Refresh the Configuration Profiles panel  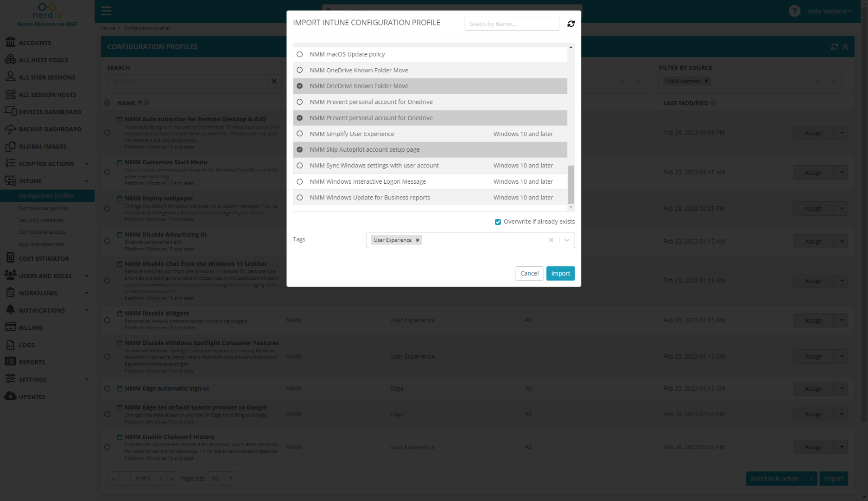point(834,47)
